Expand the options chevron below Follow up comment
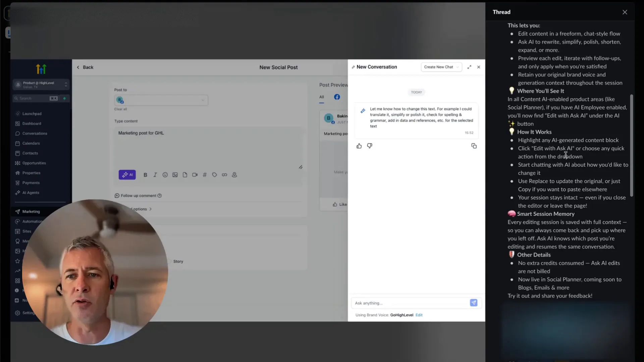Viewport: 644px width, 362px height. pos(150,209)
